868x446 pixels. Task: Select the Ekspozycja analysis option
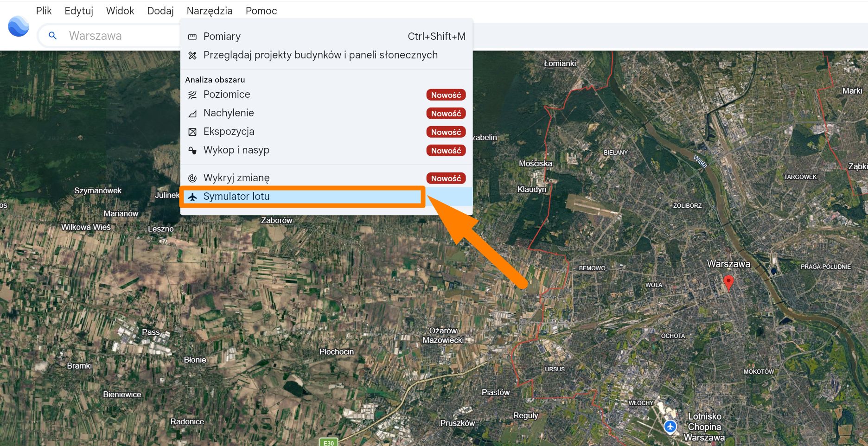(326, 132)
